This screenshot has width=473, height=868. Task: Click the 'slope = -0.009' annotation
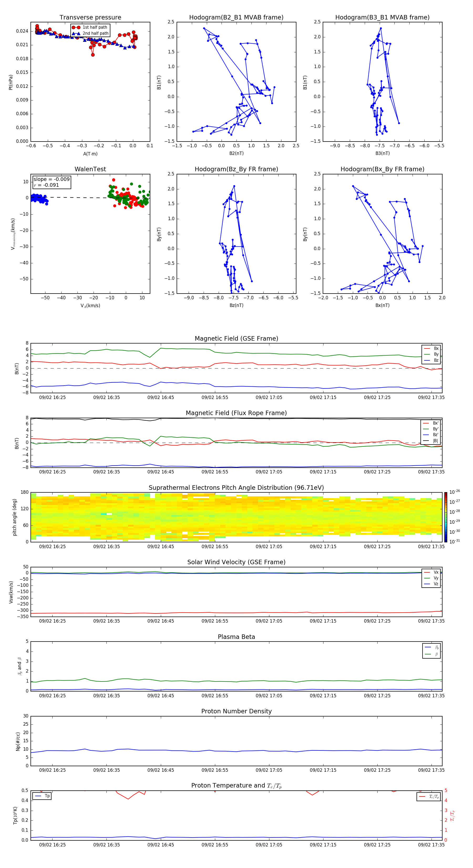[x=52, y=179]
